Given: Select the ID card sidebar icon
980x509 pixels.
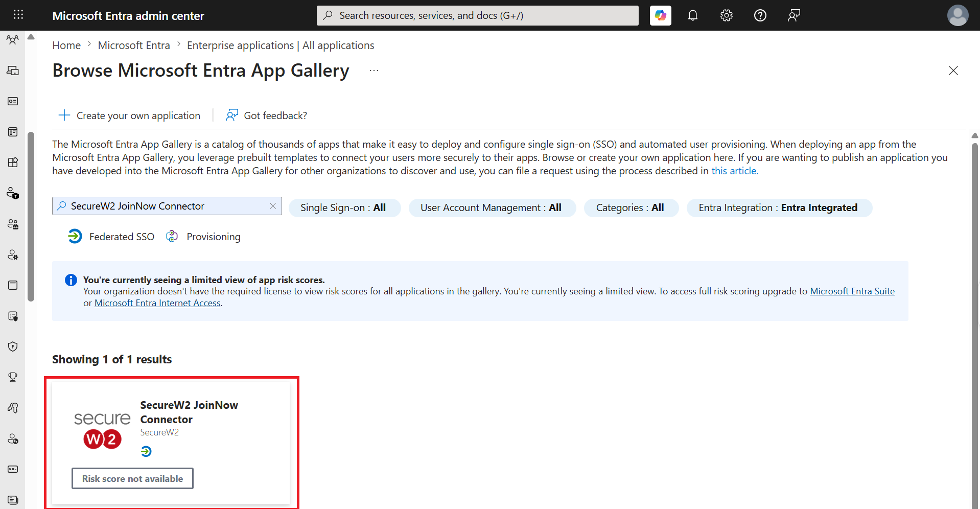Looking at the screenshot, I should (x=13, y=101).
